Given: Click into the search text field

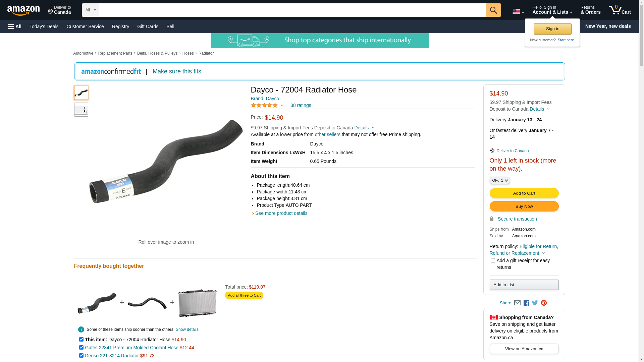Looking at the screenshot, I should coord(292,10).
